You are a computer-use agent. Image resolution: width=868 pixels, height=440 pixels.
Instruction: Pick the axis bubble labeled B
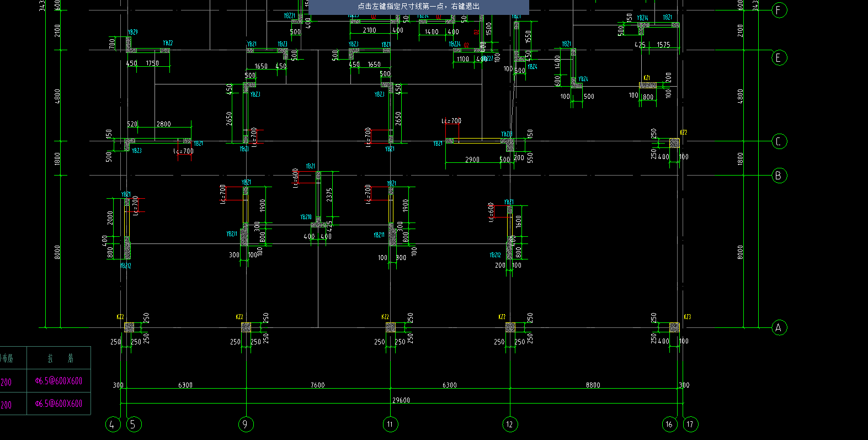point(779,176)
